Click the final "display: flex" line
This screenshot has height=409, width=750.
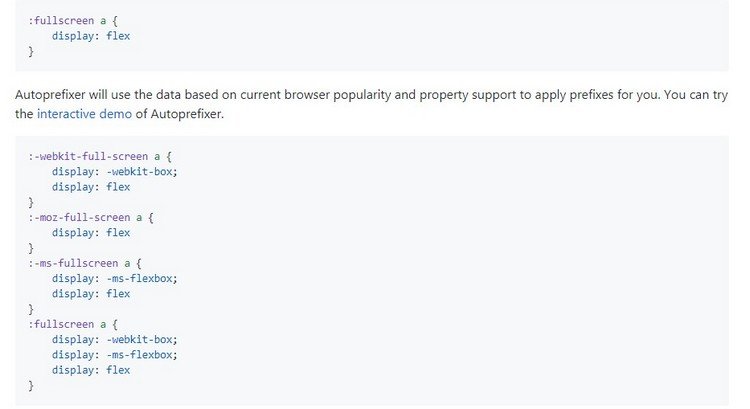click(x=91, y=370)
